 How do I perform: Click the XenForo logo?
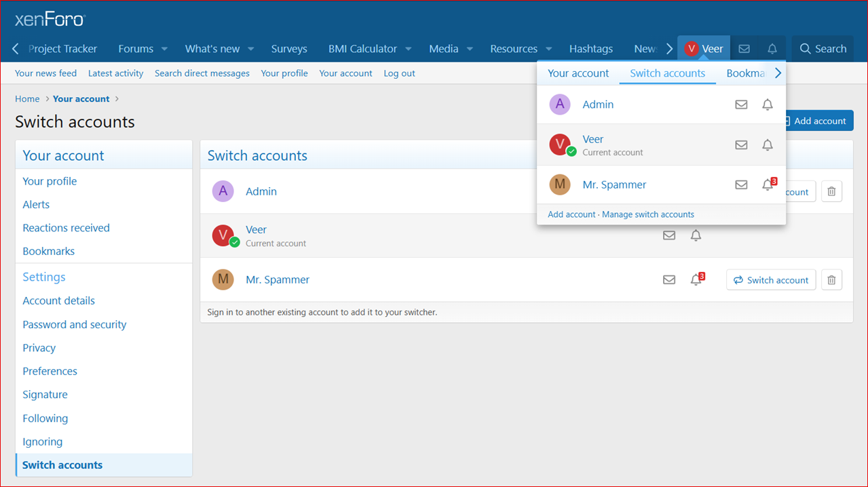point(50,20)
